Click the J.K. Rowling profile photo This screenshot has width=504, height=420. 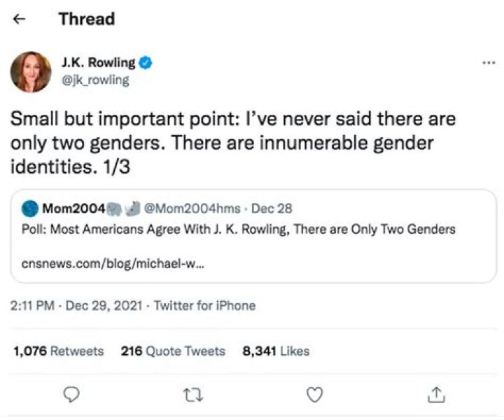coord(31,71)
